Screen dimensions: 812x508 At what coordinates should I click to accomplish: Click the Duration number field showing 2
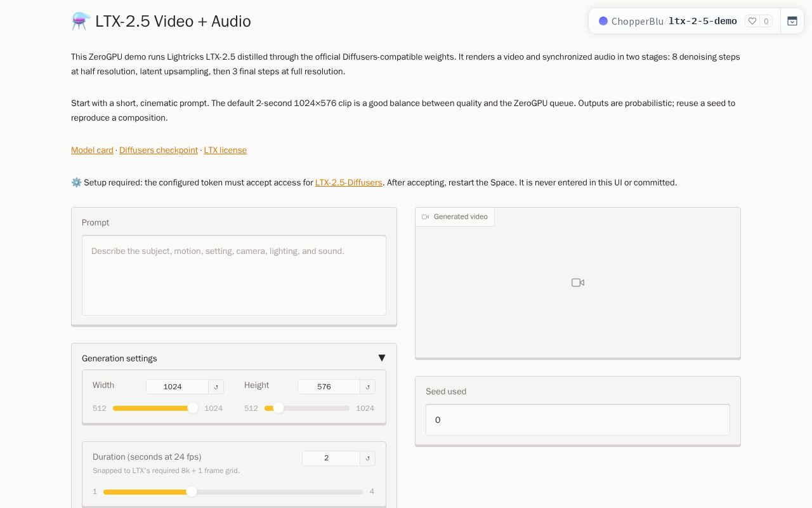click(331, 458)
